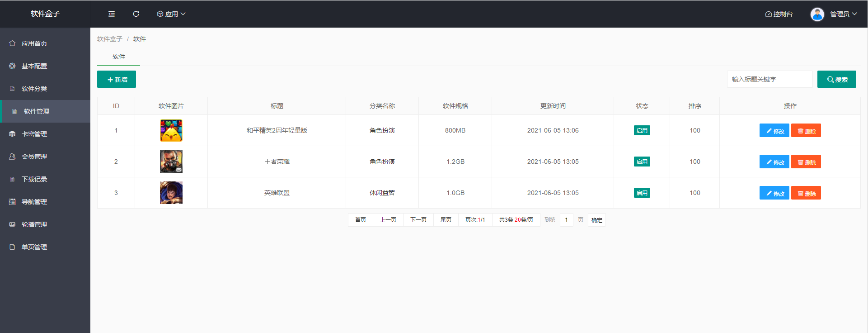
Task: Open 下载记录 in sidebar
Action: coord(34,179)
